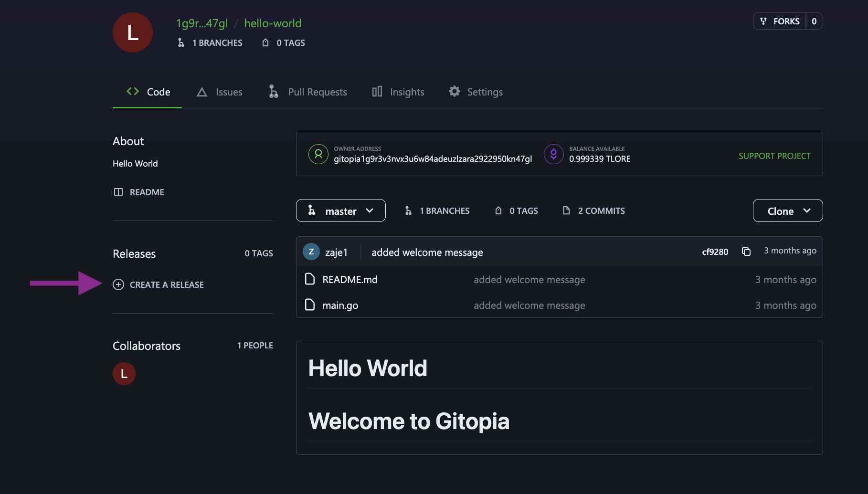Click the Settings gear icon
Image resolution: width=868 pixels, height=494 pixels.
point(455,91)
